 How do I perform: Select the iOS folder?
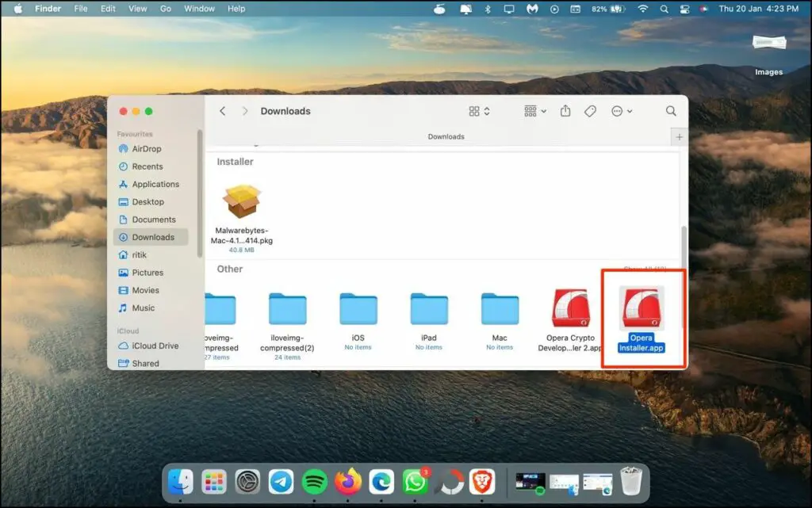tap(358, 322)
